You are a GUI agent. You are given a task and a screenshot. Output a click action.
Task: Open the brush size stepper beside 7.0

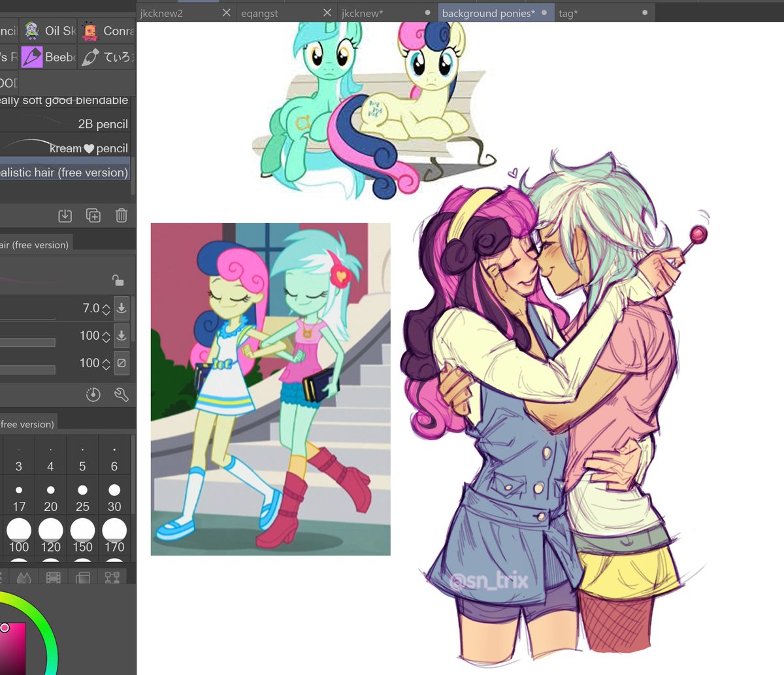106,308
